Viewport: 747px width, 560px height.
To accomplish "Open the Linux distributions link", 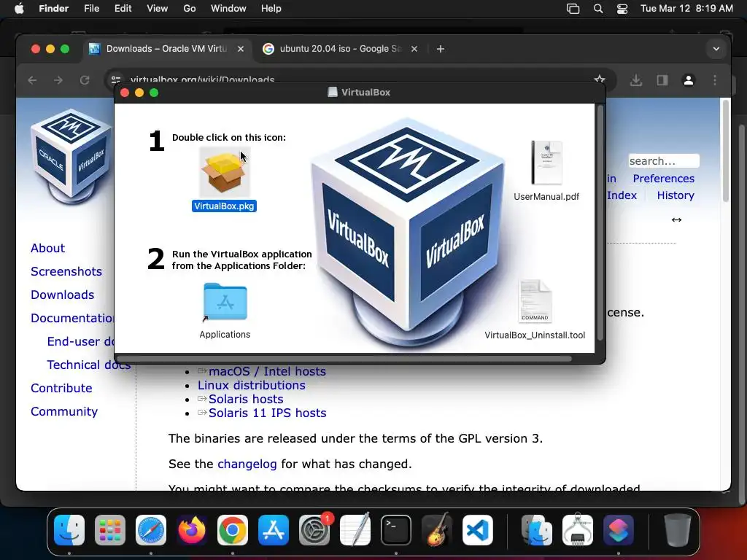I will 252,385.
